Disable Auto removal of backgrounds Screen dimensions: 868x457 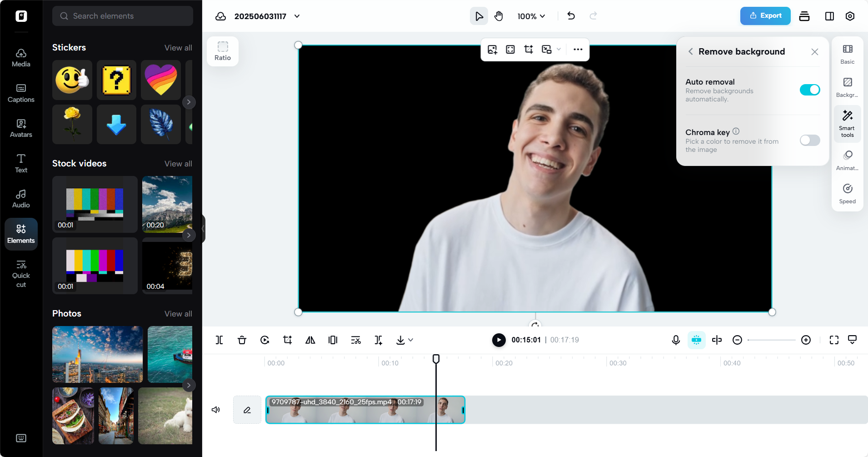(x=810, y=90)
